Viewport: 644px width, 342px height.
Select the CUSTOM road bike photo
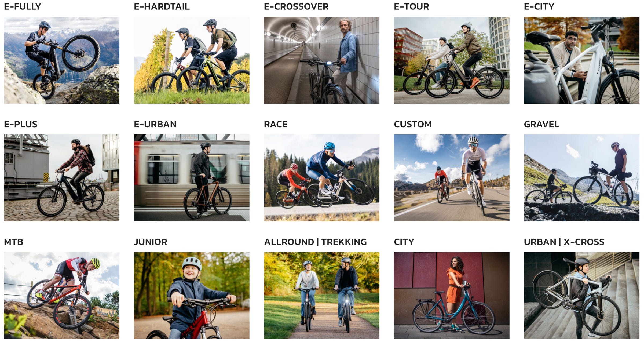point(452,178)
